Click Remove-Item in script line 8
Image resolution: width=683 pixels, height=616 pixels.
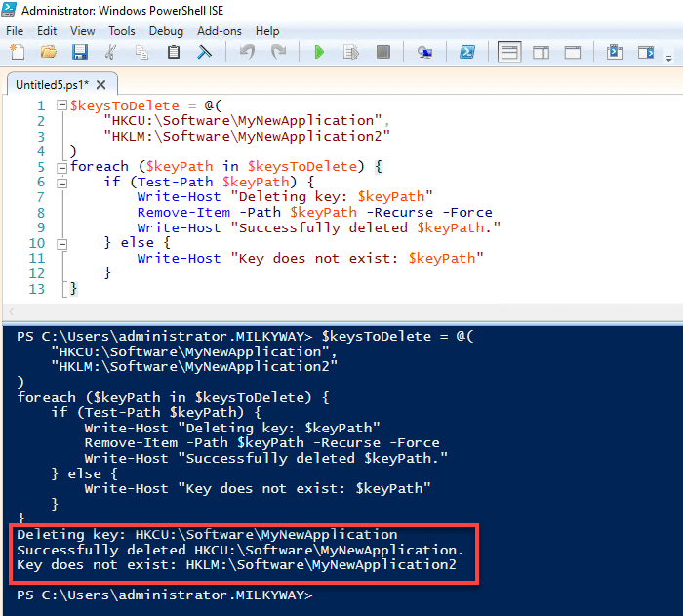(183, 212)
